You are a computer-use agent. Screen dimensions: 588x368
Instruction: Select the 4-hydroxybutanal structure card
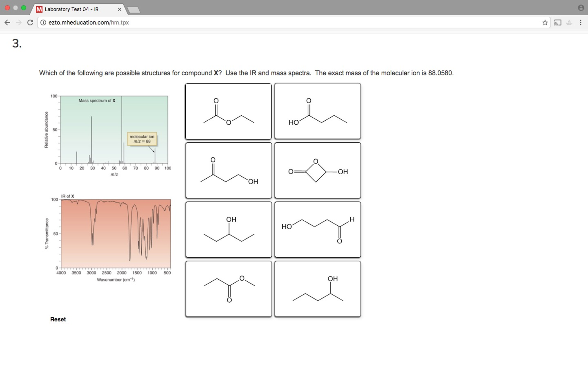click(318, 230)
